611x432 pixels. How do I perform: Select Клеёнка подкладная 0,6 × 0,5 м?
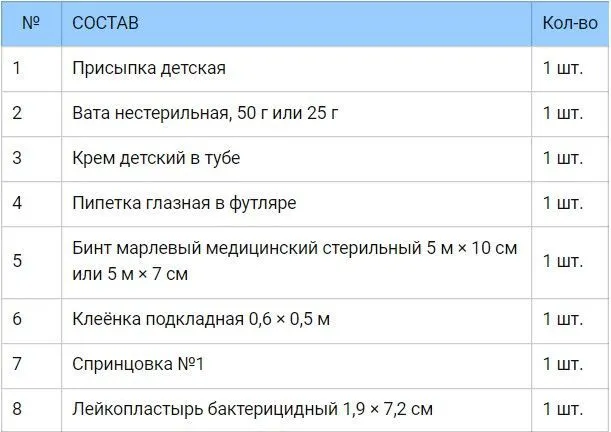pyautogui.click(x=201, y=319)
